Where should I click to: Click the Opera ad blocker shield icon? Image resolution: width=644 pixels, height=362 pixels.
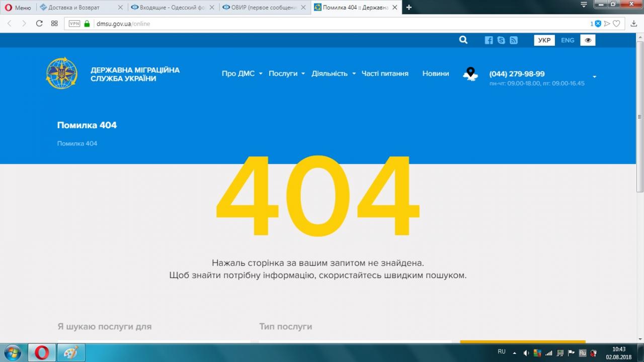pos(598,24)
